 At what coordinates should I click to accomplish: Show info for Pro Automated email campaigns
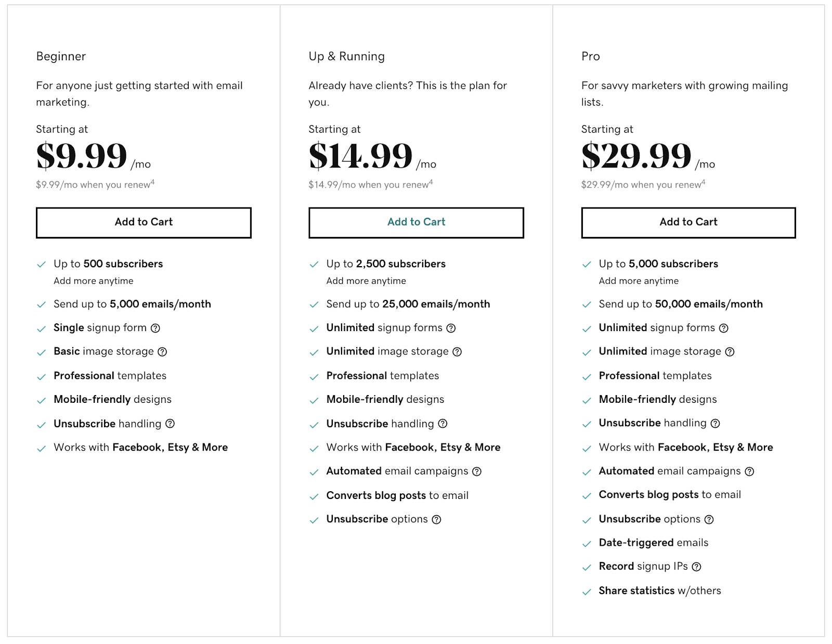coord(749,471)
